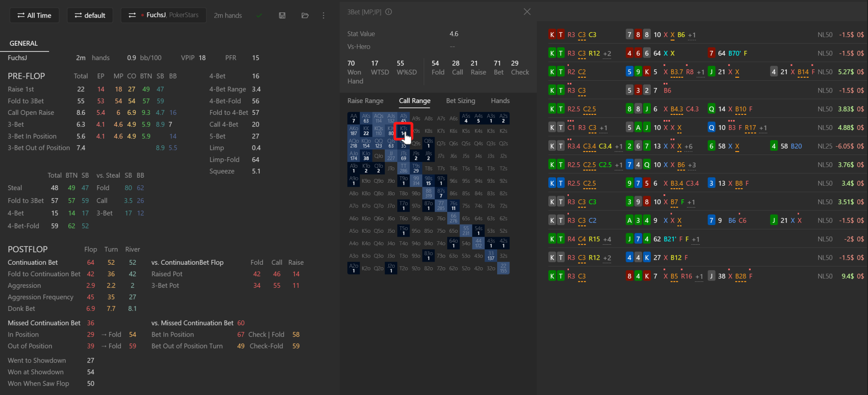This screenshot has height=395, width=868.
Task: Click the Continuation Bet stat label
Action: 33,263
